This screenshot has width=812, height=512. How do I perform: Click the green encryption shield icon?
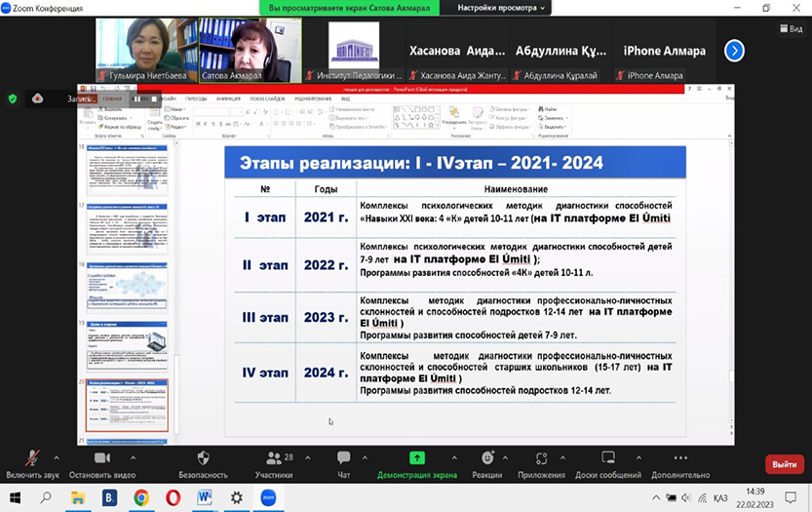(13, 98)
